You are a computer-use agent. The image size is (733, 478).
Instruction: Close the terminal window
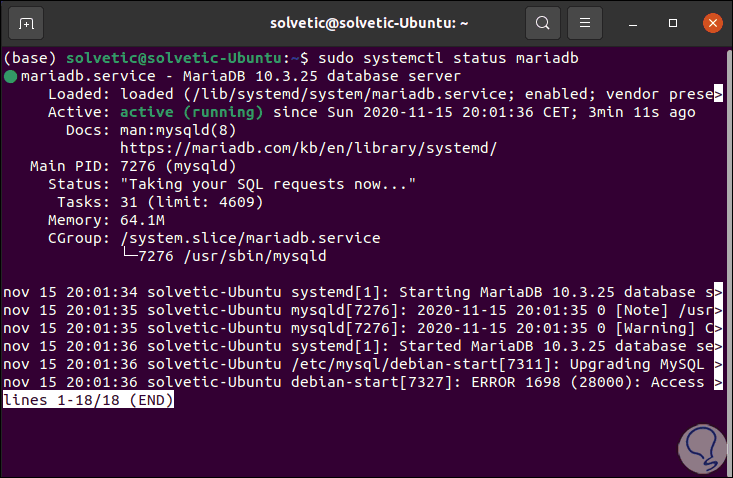(710, 22)
